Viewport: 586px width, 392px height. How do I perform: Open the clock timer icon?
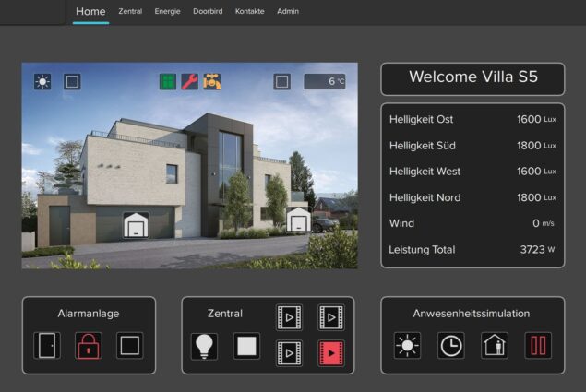click(451, 346)
